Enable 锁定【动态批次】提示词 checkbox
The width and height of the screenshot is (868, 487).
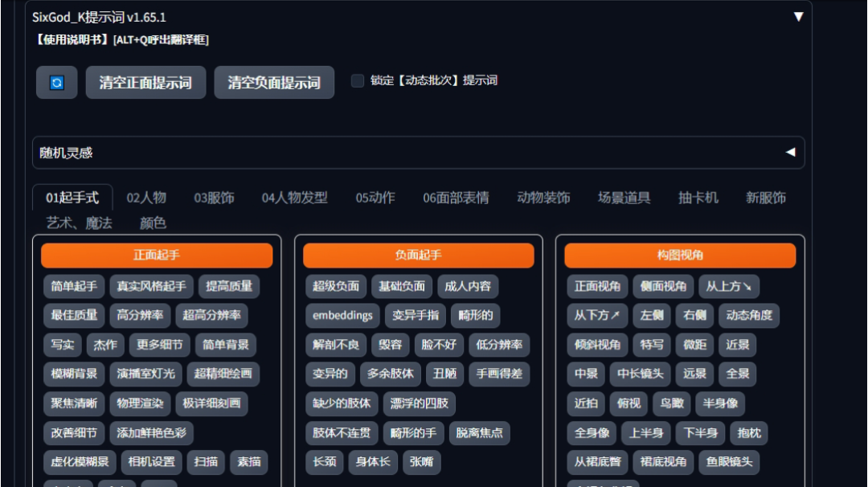(358, 80)
